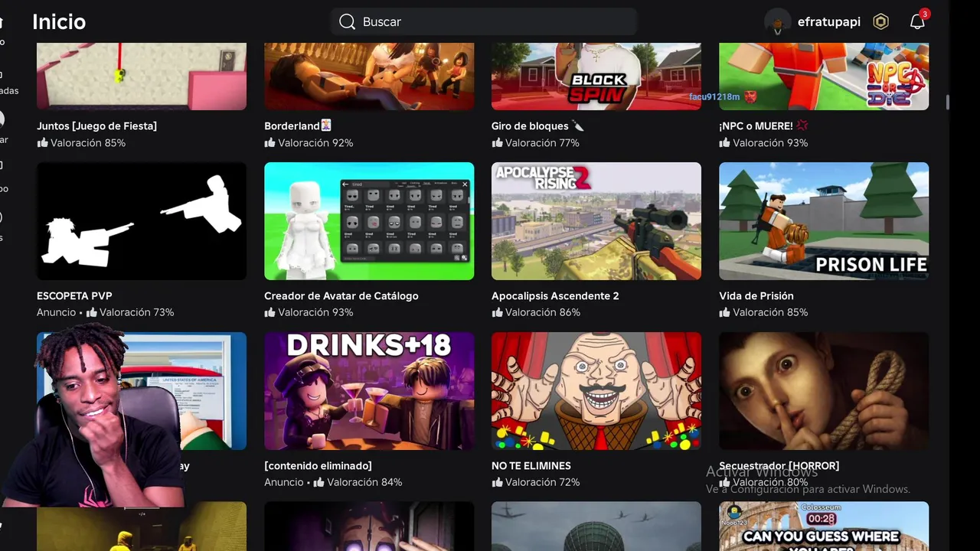Click the thumbs-up icon under Creador de Avatar
980x551 pixels.
click(269, 312)
